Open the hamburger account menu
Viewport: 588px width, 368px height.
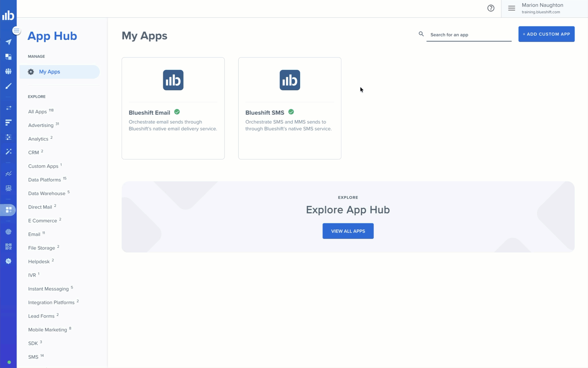tap(511, 8)
